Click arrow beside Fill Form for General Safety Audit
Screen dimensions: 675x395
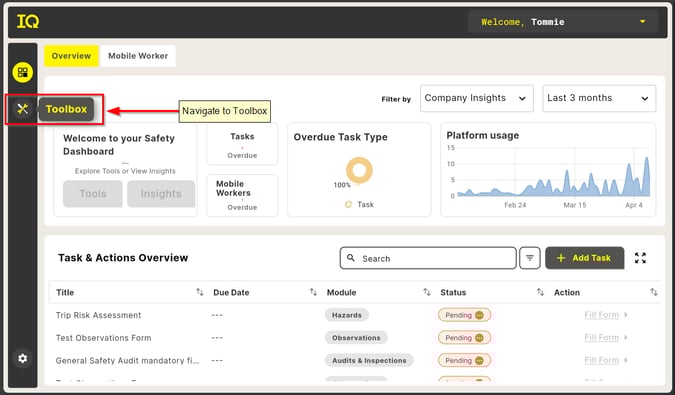[625, 360]
